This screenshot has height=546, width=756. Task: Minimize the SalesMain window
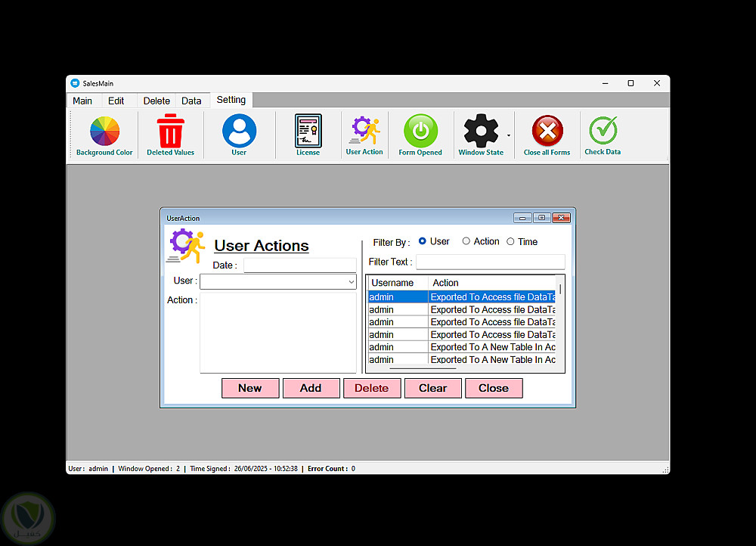coord(605,83)
